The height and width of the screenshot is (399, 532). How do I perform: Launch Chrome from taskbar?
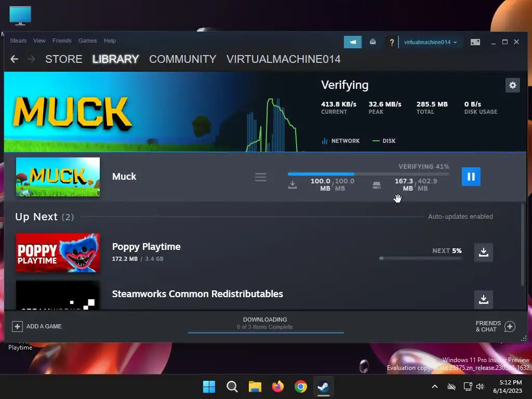[x=301, y=387]
